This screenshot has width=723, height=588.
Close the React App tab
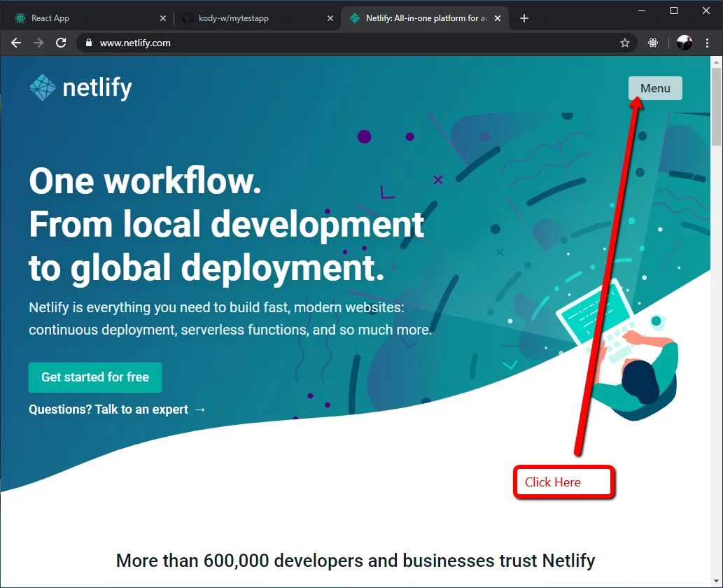point(163,18)
